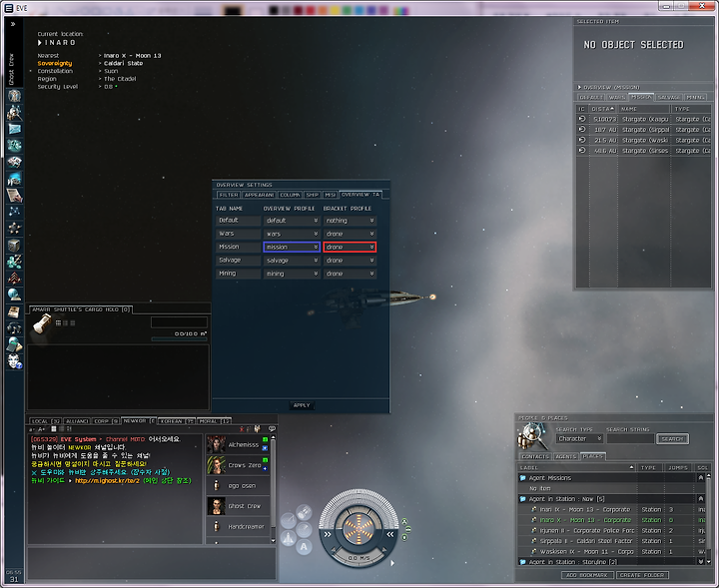Screen dimensions: 719x588
Task: Click Stargate (Kaapu row icon in overview
Action: [582, 119]
